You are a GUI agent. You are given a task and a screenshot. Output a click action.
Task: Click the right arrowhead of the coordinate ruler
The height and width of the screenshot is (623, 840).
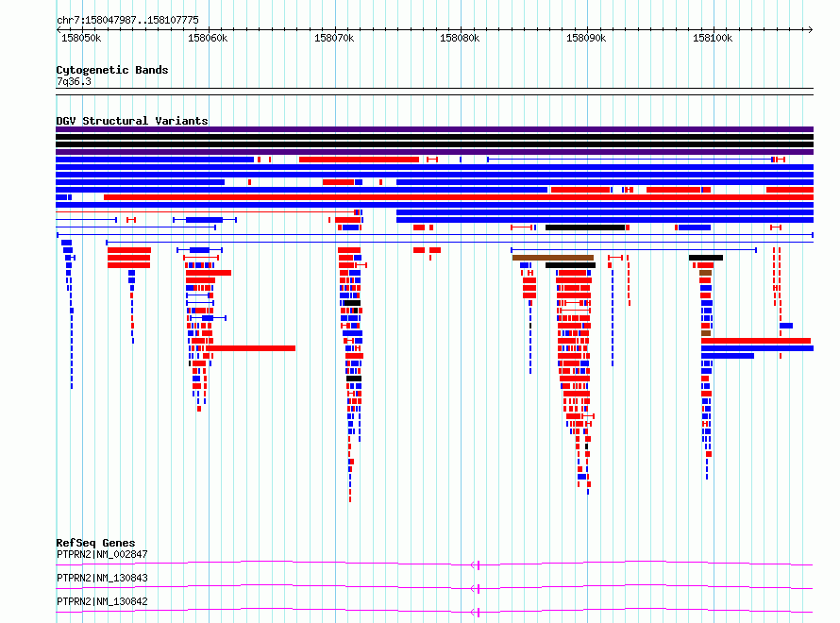tap(811, 29)
